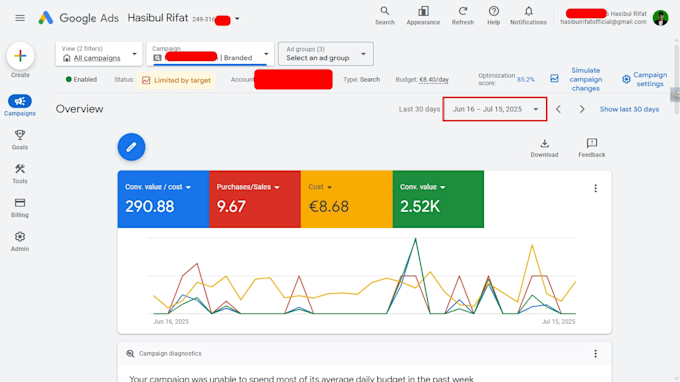Click the Limited by target status
Viewport: 680px width, 382px height.
(x=176, y=80)
